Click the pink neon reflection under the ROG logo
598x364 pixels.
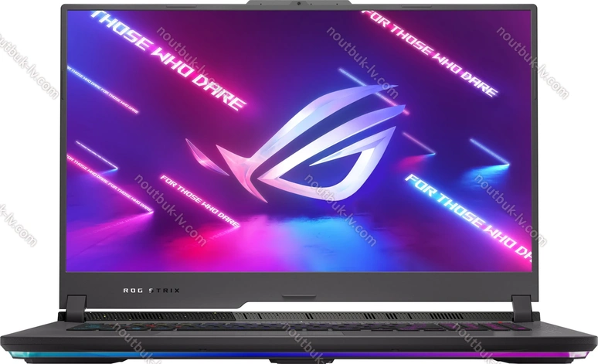(x=301, y=232)
